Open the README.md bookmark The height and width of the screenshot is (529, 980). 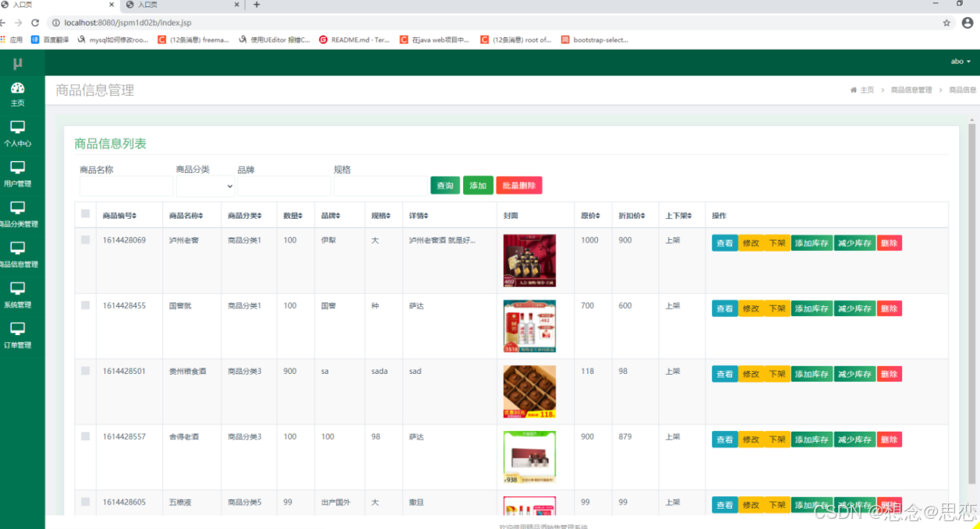point(355,40)
